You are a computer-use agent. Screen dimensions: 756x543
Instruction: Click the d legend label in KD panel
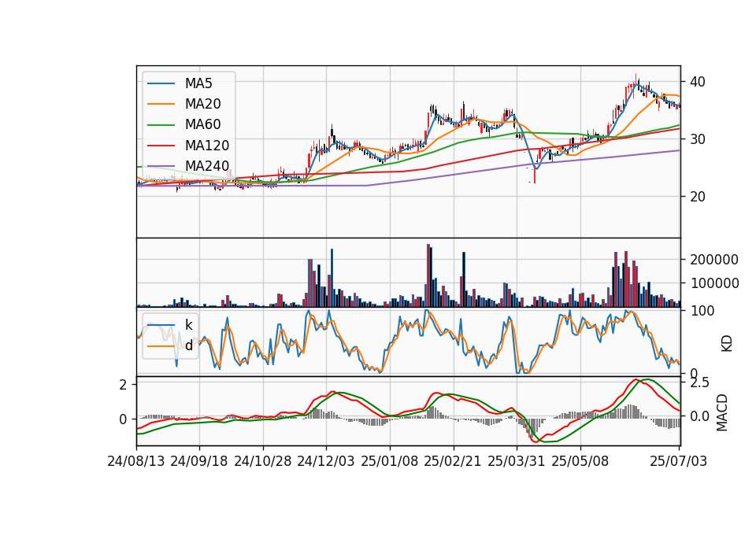pos(188,345)
